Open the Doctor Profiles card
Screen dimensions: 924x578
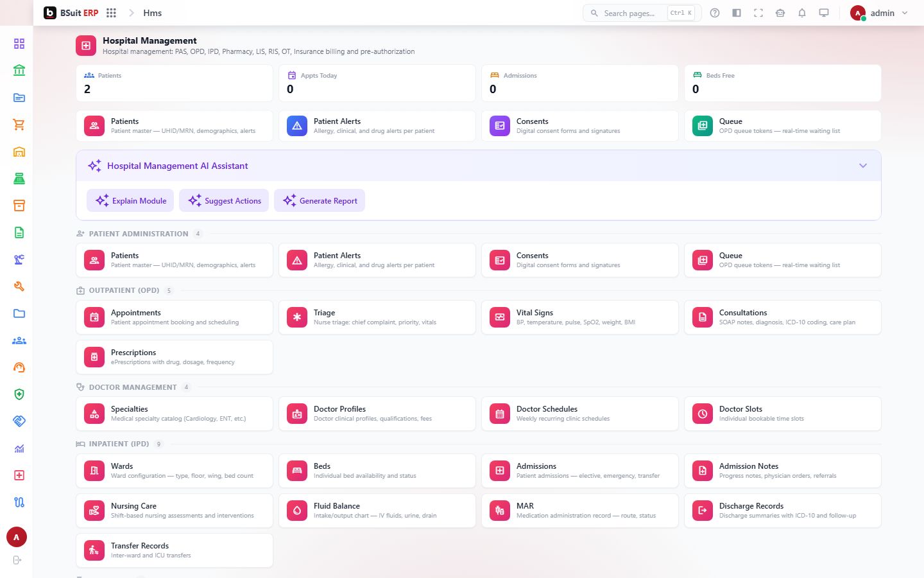(377, 414)
